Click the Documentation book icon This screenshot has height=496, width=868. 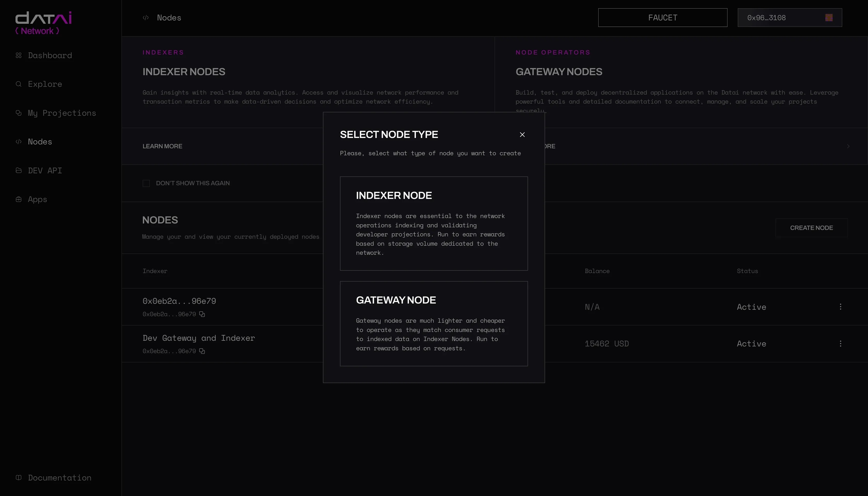pos(18,478)
